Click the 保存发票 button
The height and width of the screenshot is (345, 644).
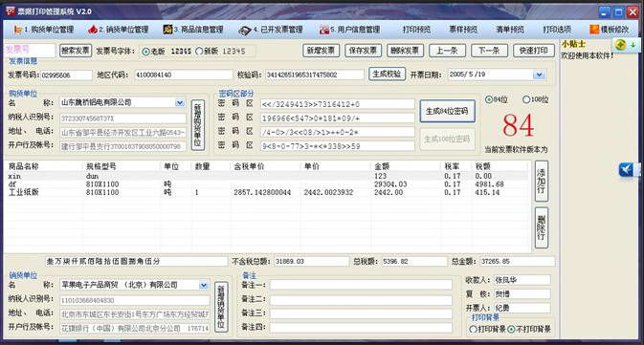[363, 51]
